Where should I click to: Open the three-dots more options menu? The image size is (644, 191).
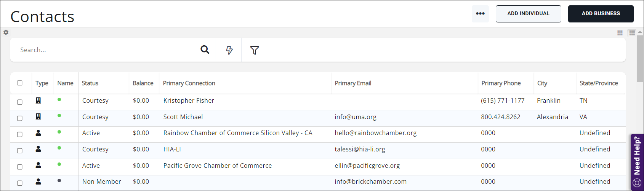pos(480,14)
